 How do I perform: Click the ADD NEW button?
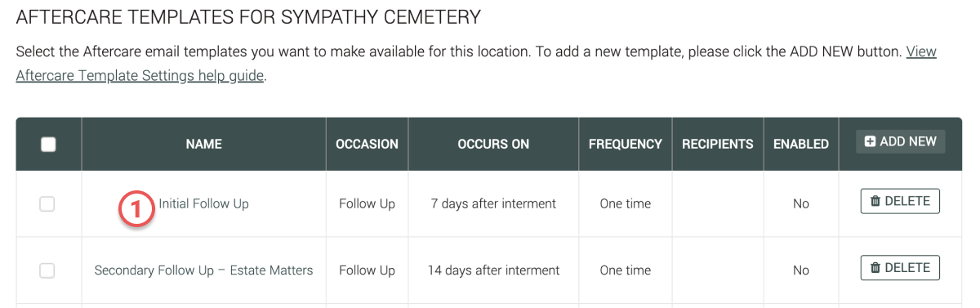tap(901, 141)
